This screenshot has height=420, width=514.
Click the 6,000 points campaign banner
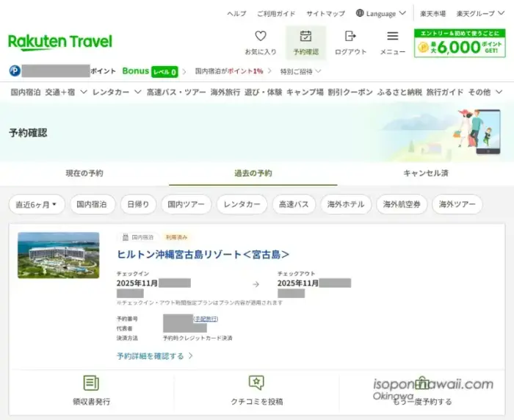[460, 43]
